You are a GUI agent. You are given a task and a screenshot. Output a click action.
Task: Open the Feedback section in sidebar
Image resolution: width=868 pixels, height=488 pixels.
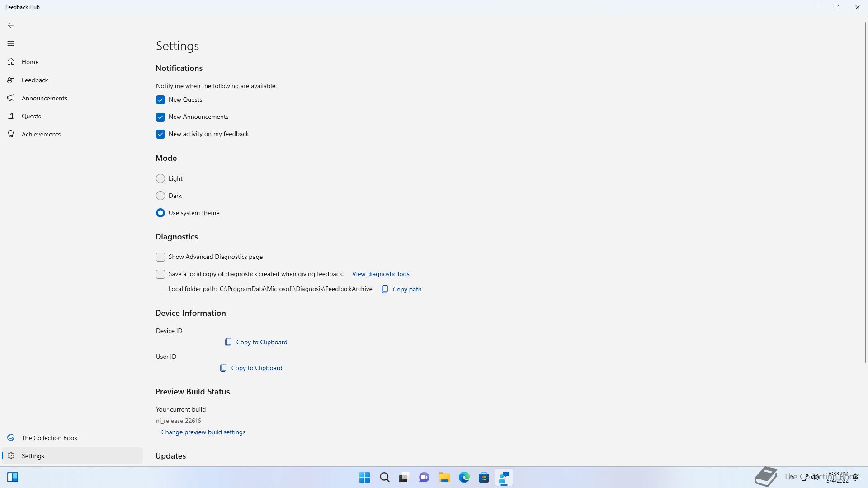tap(34, 80)
